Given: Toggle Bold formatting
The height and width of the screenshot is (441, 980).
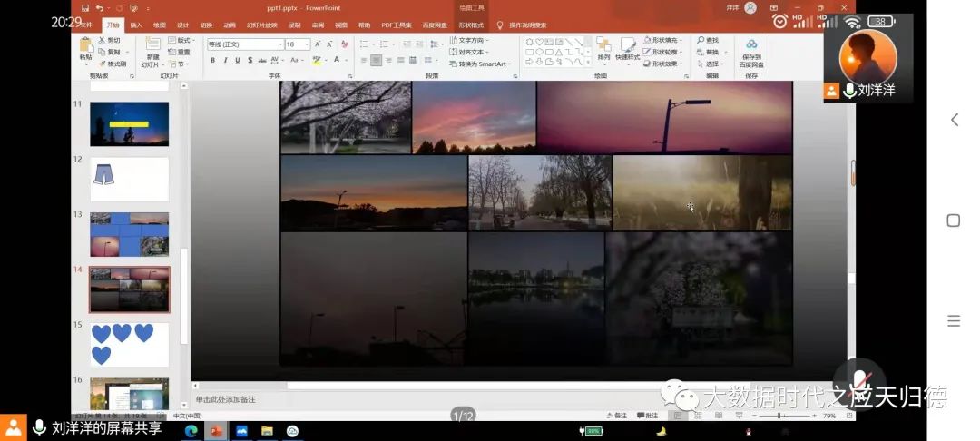Looking at the screenshot, I should pos(212,61).
